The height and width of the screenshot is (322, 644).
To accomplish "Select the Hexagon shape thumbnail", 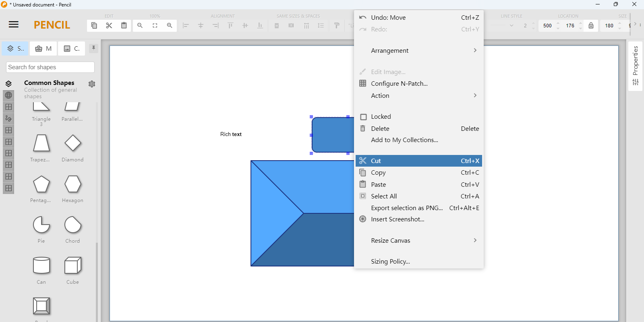I will tap(72, 184).
